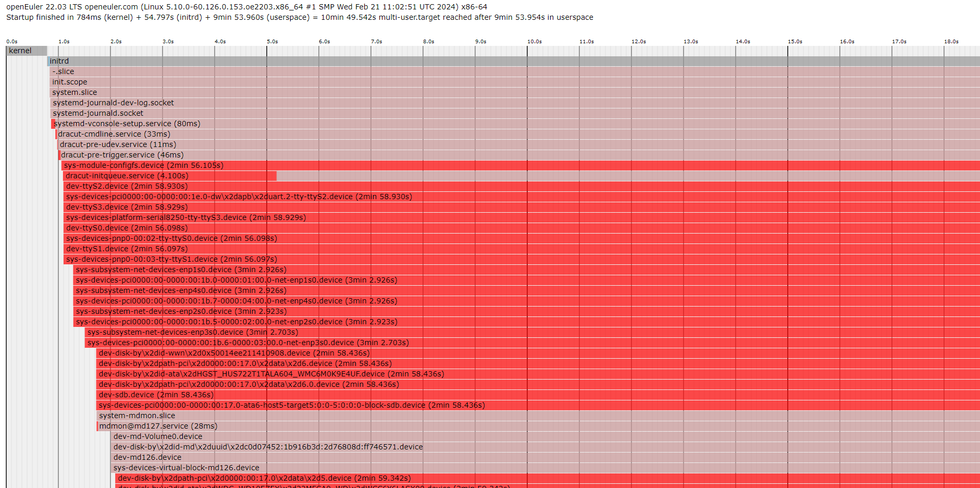The height and width of the screenshot is (488, 980).
Task: Click the 15.0s timeline tick label
Action: pyautogui.click(x=795, y=41)
